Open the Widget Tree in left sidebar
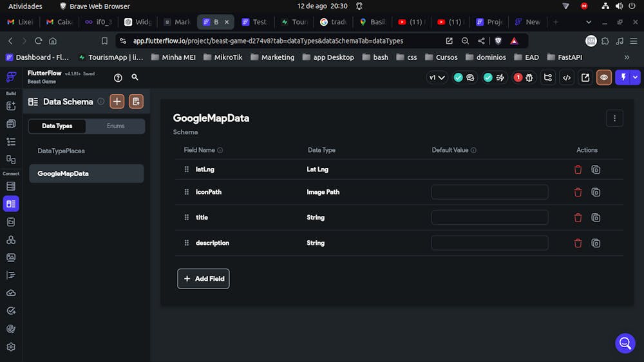This screenshot has height=362, width=644. click(x=11, y=142)
